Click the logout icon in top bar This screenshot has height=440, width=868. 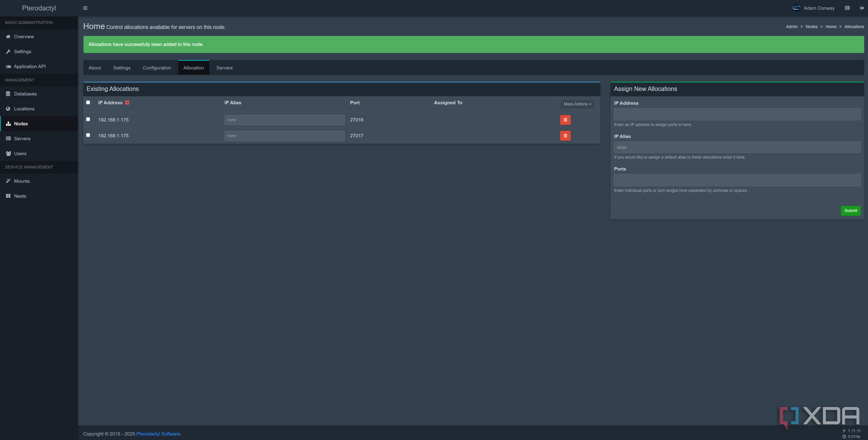[862, 8]
